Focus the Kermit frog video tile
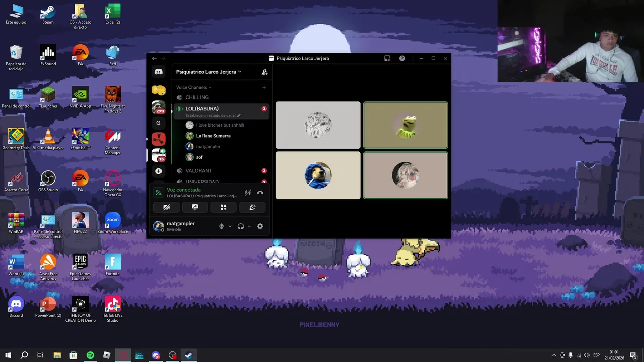The image size is (644, 362). (x=406, y=125)
